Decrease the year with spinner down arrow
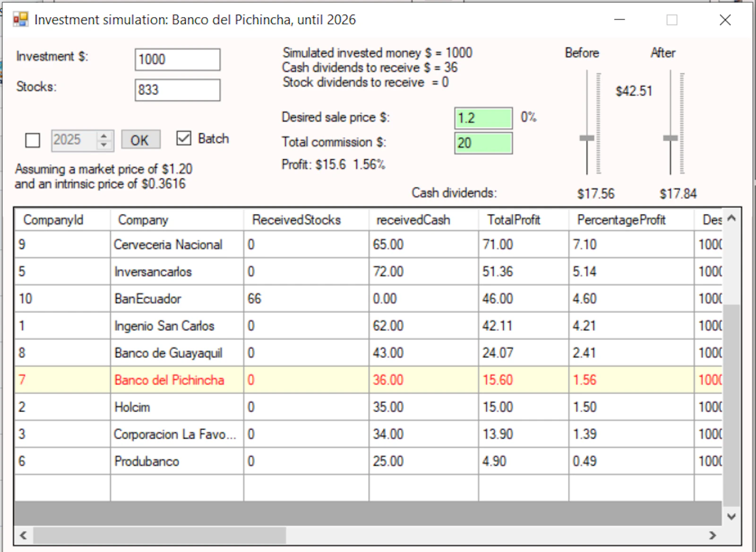Viewport: 756px width, 552px height. [x=104, y=145]
